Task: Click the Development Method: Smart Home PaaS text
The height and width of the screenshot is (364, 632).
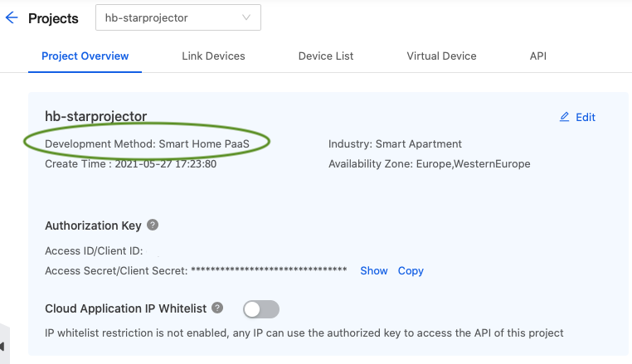Action: tap(147, 143)
